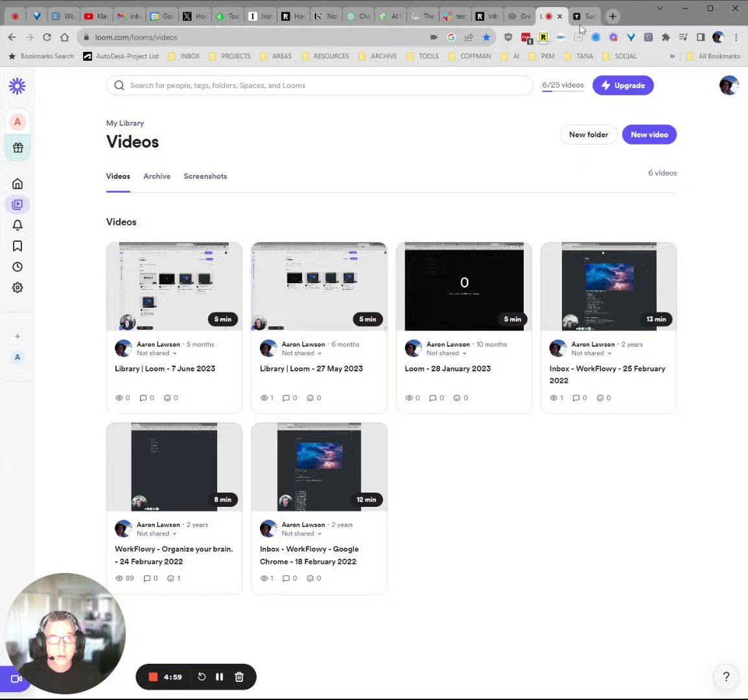This screenshot has width=748, height=700.
Task: Click the Chrome address bar URL
Action: point(136,37)
